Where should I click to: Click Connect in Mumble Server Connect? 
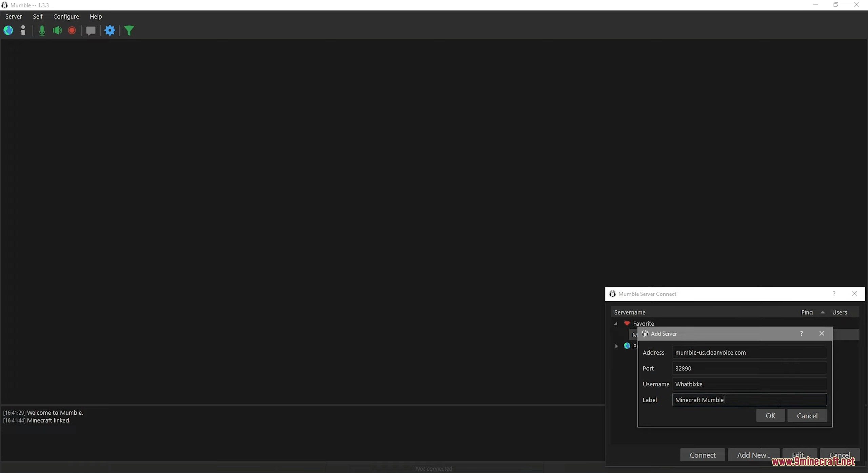tap(703, 455)
